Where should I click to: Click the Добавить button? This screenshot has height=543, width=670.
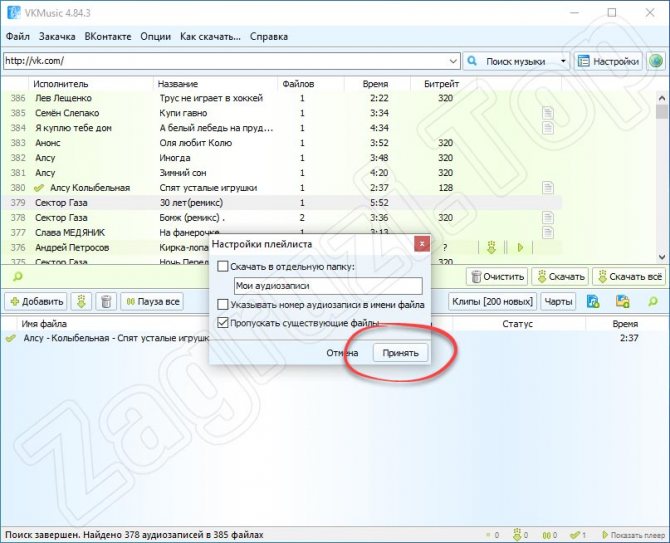click(36, 302)
